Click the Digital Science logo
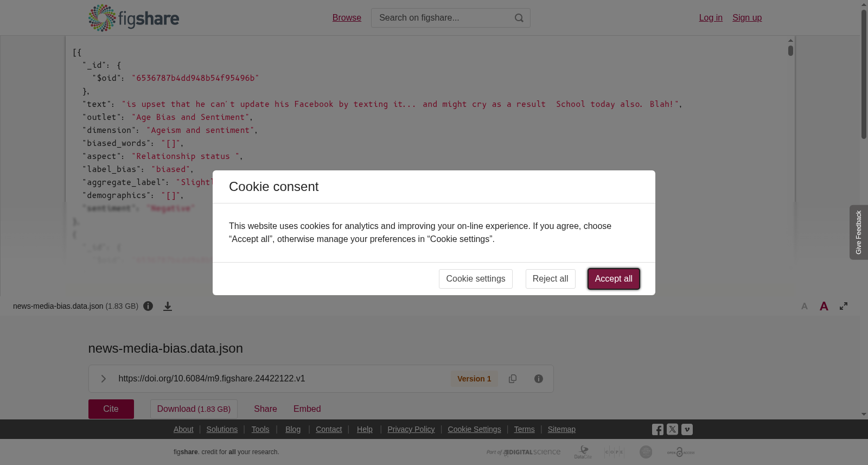 click(524, 452)
